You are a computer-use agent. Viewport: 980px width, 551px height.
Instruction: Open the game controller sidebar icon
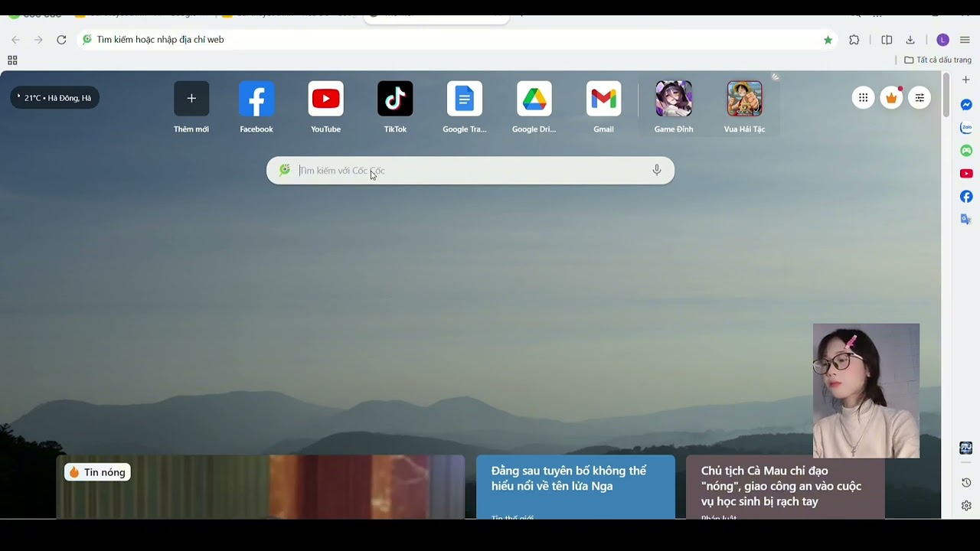[x=966, y=151]
